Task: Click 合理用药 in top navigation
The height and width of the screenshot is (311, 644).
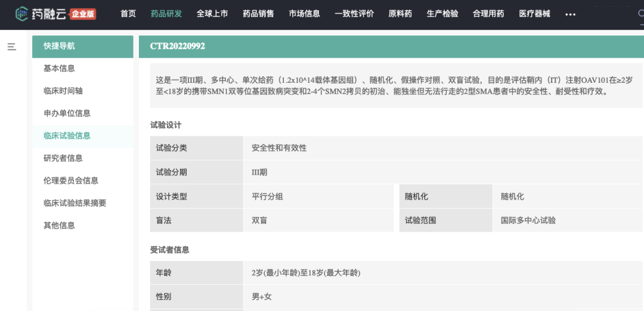Action: [488, 14]
